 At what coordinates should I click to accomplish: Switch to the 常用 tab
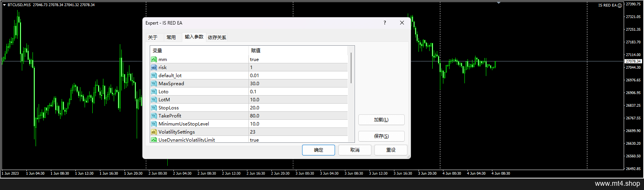171,38
